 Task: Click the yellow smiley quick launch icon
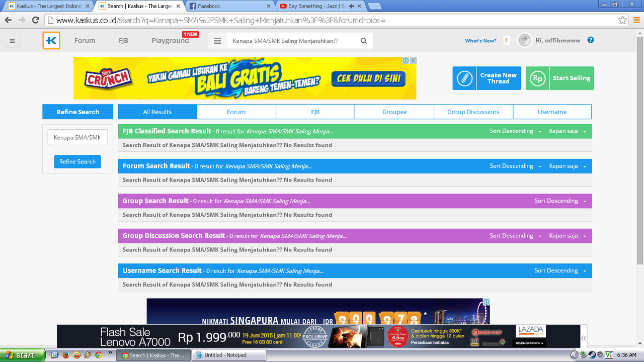76,355
